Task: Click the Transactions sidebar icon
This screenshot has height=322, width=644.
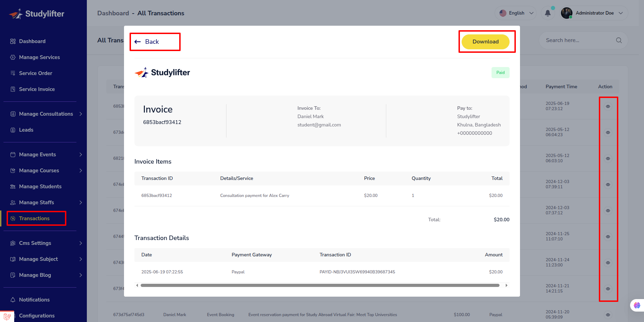Action: 13,218
